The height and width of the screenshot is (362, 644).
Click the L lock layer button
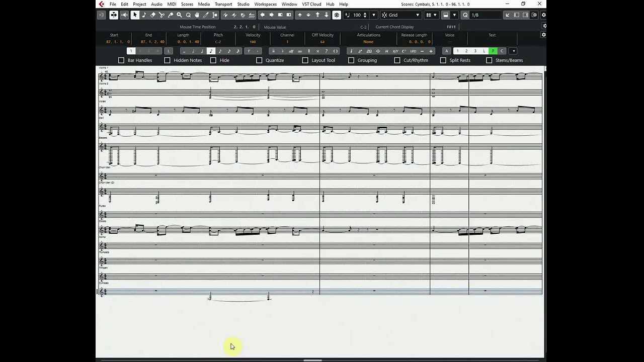coord(484,51)
